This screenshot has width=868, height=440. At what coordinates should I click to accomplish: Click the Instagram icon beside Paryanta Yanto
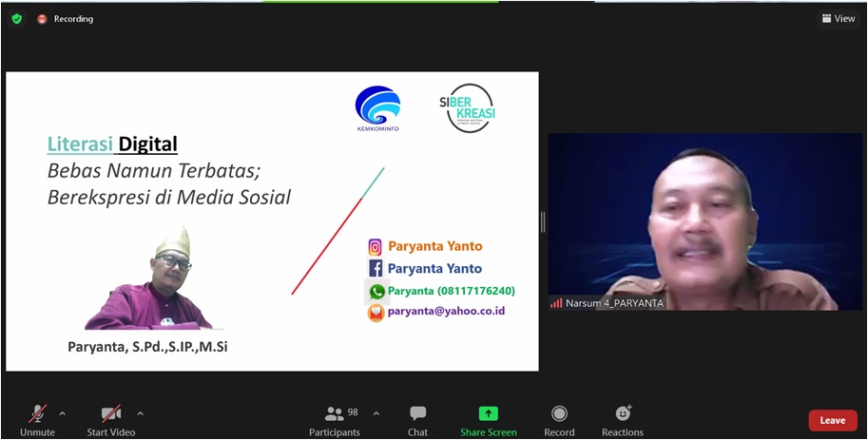[376, 247]
